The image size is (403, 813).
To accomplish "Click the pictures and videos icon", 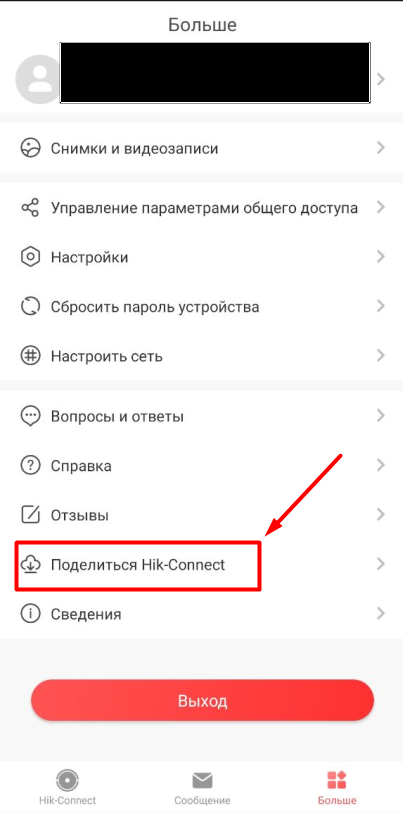I will click(30, 148).
